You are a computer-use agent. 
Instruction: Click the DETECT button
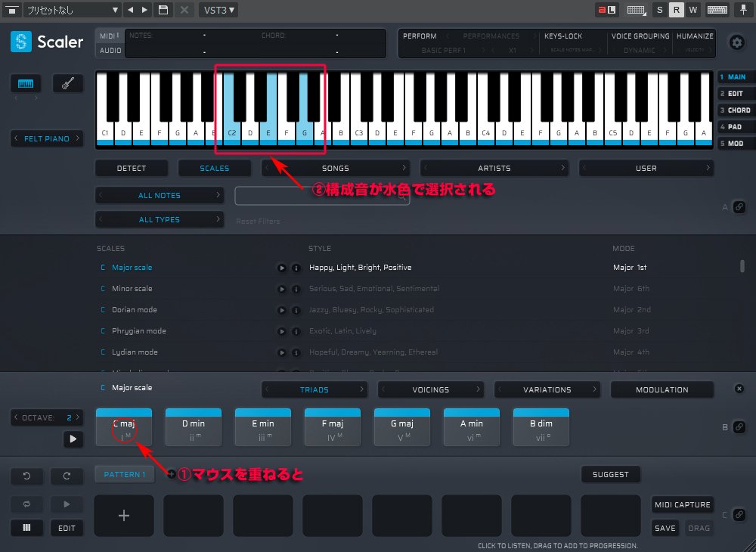132,169
